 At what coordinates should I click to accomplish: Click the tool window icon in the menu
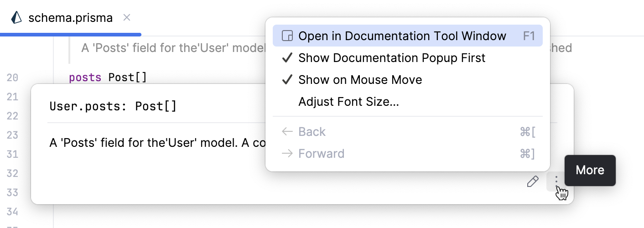click(x=287, y=36)
